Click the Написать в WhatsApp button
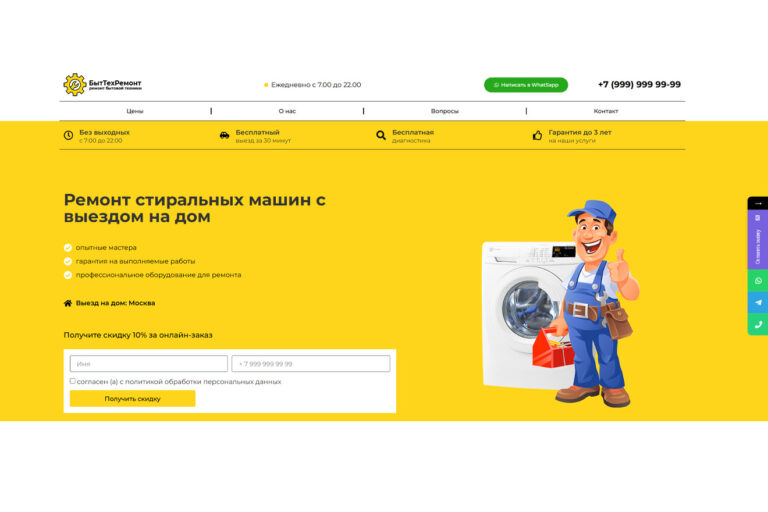The image size is (768, 512). [526, 85]
